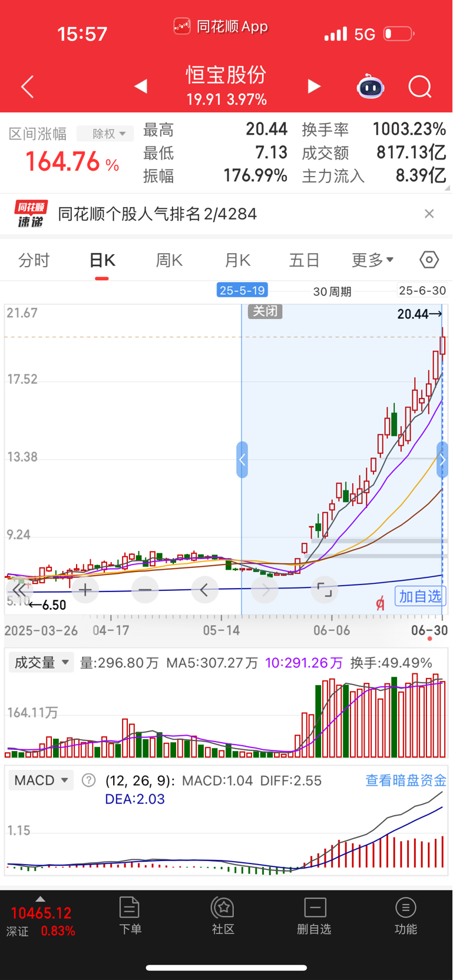Tap 恒宝股份 stock title
Image resolution: width=453 pixels, height=980 pixels.
point(227,75)
